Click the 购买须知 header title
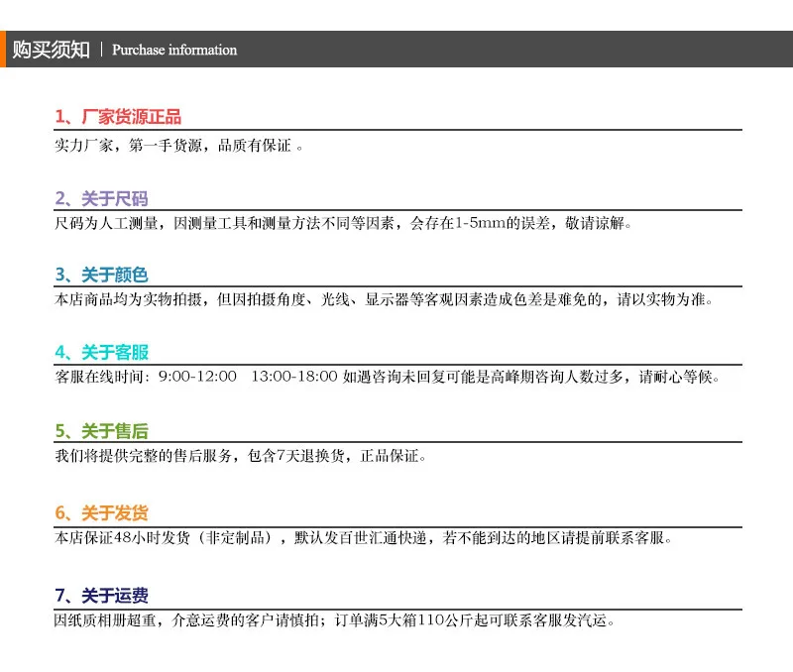 [x=52, y=50]
